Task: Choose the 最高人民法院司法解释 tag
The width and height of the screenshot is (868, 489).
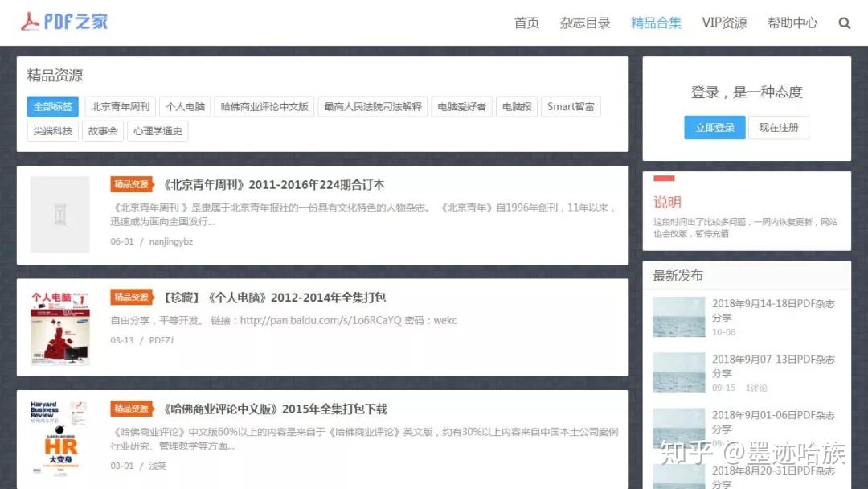Action: click(373, 106)
